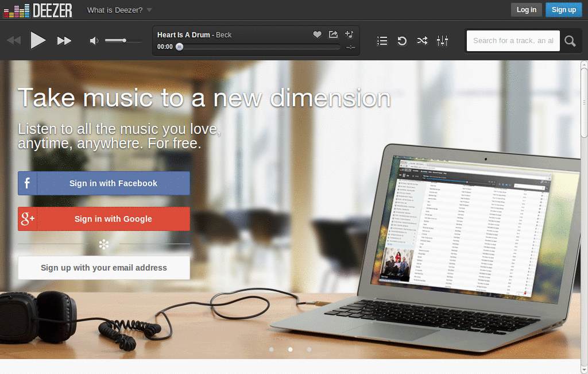588x374 pixels.
Task: Click the Deezer logo in the top-left
Action: coord(37,10)
